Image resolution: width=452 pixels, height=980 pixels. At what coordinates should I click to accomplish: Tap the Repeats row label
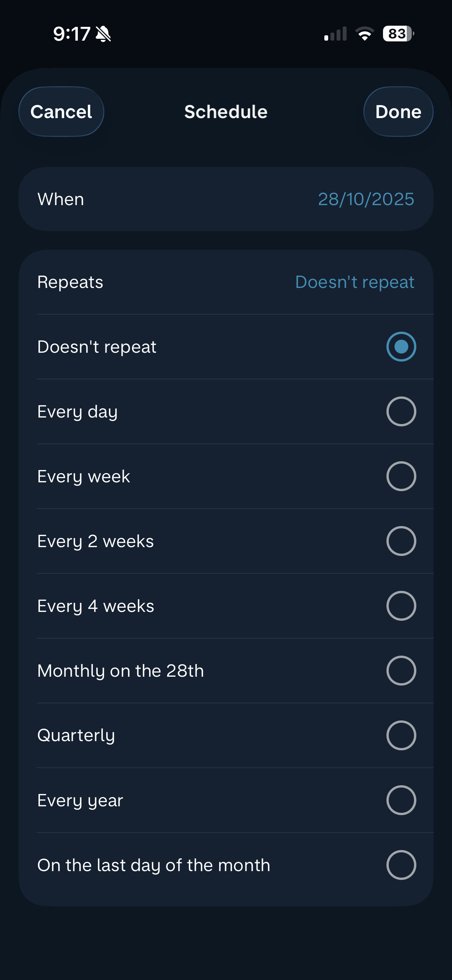pyautogui.click(x=70, y=282)
